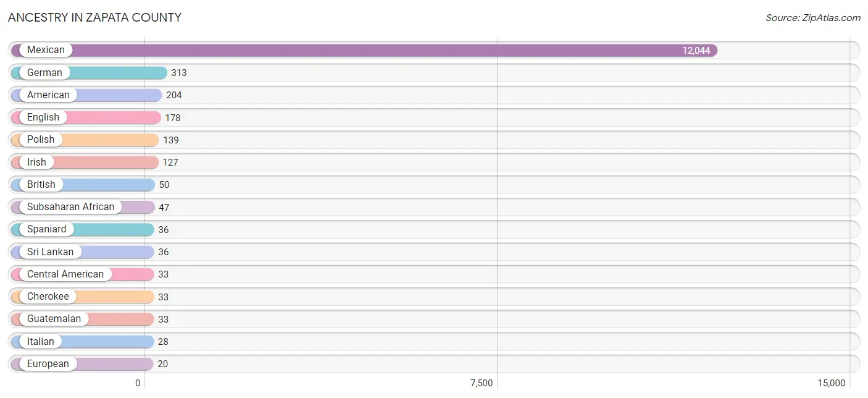Select the Sri Lankan label
The width and height of the screenshot is (868, 398).
pyautogui.click(x=50, y=252)
